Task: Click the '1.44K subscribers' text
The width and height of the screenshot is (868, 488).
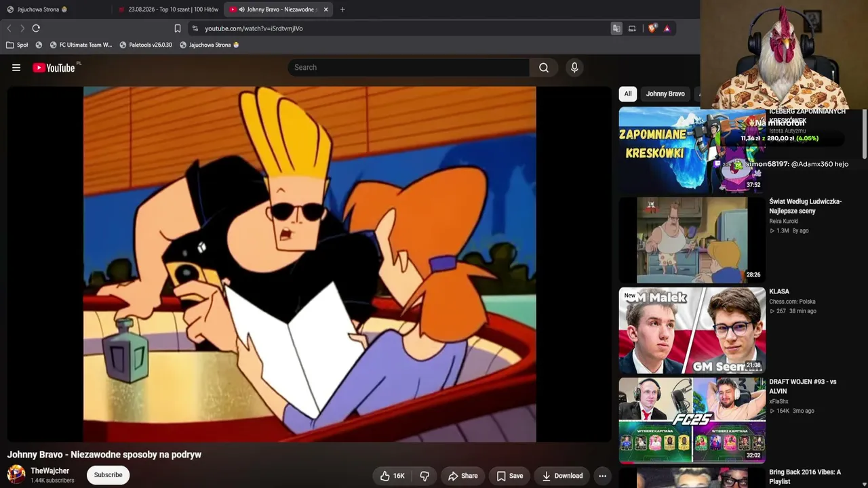Action: 52,481
